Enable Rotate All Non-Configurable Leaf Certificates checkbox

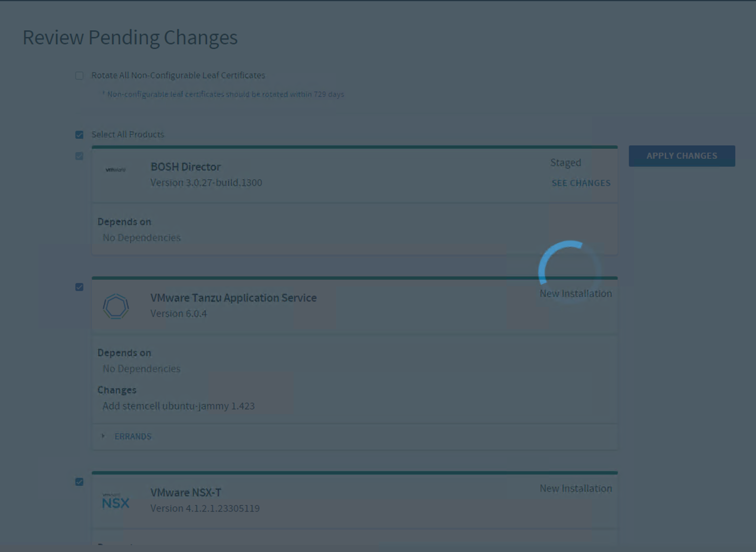pos(79,76)
